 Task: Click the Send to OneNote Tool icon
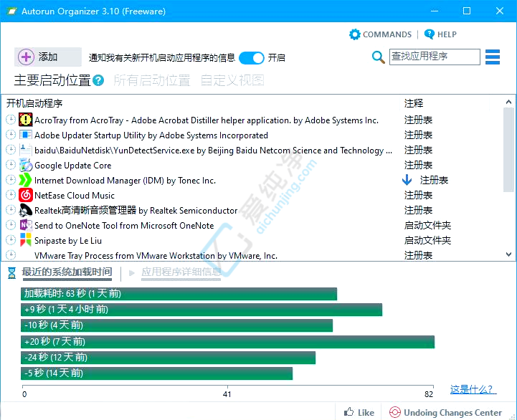click(25, 225)
